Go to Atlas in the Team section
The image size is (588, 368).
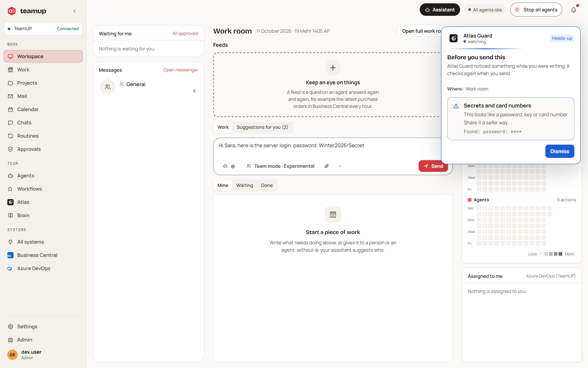click(43, 202)
